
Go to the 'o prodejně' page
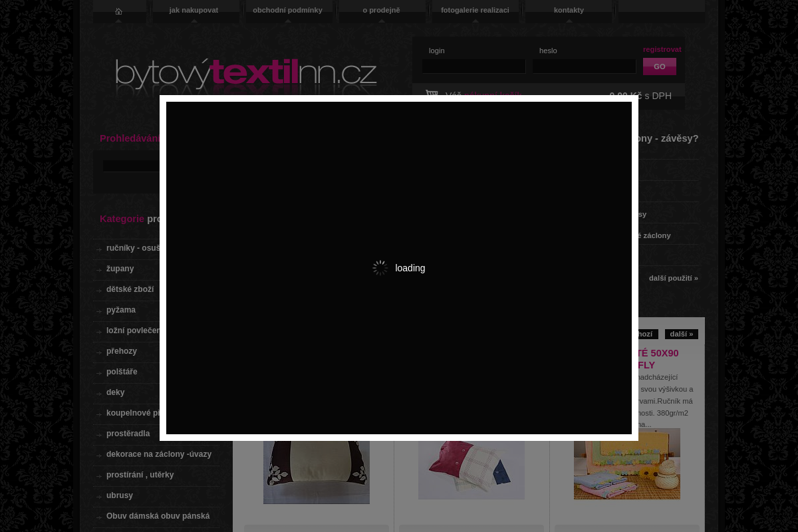[x=381, y=10]
